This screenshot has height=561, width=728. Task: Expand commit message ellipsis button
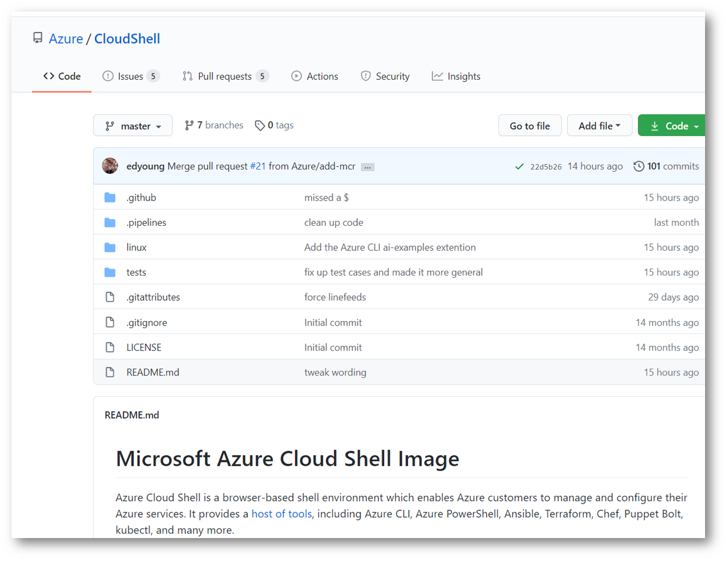(x=367, y=167)
